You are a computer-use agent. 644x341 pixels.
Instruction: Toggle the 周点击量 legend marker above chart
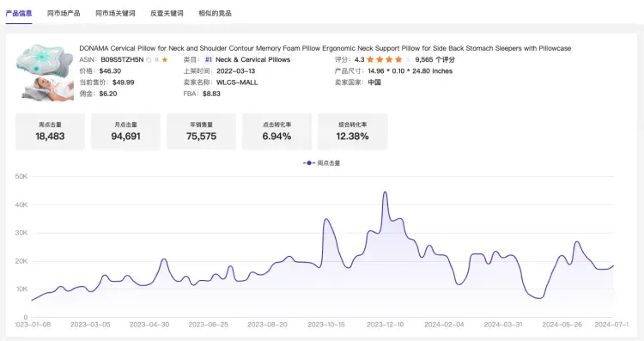(x=309, y=163)
